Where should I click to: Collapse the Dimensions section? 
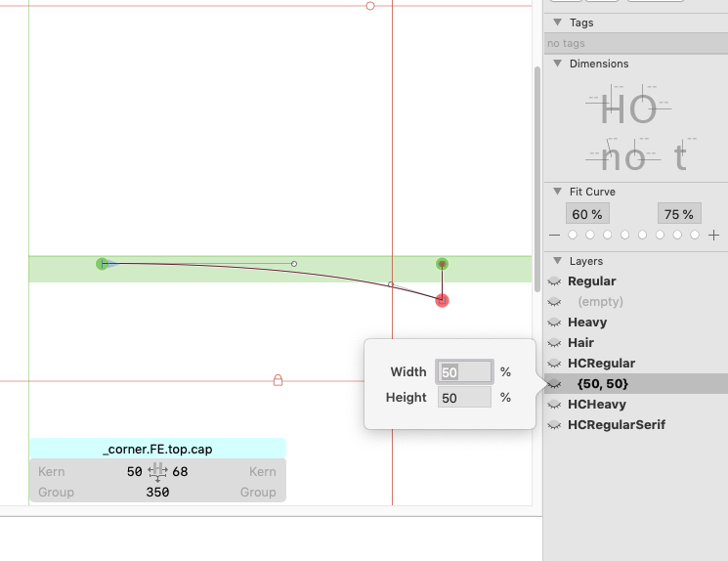pos(557,64)
